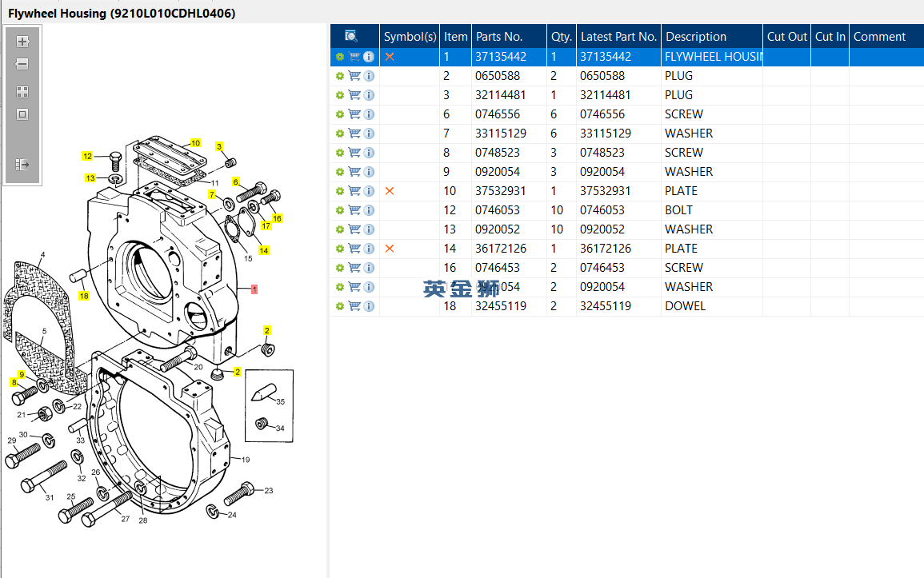Click the four-squares grid view icon
This screenshot has height=578, width=924.
point(22,92)
